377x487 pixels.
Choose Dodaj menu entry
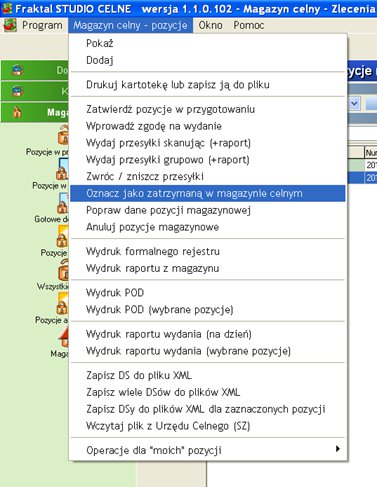pos(207,60)
